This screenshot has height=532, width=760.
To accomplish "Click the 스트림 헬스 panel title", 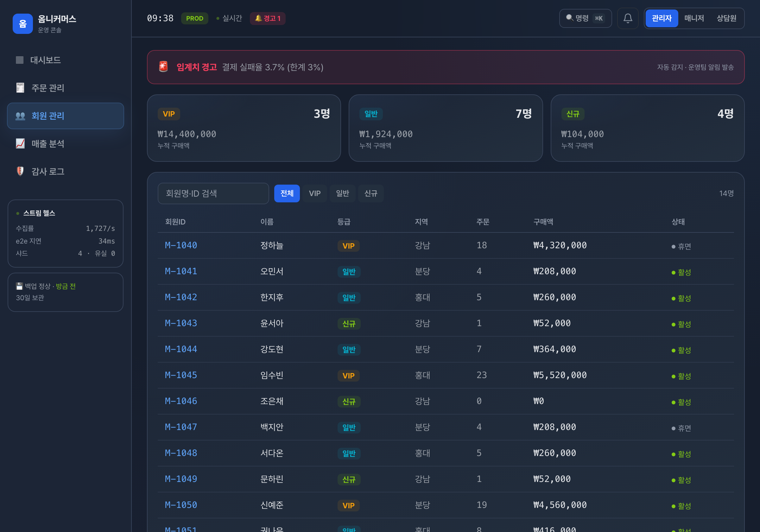I will (39, 213).
